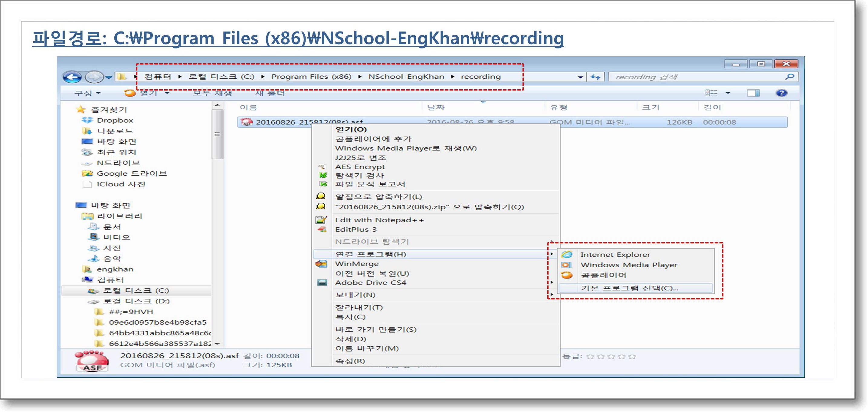Open the address bar history dropdown
The height and width of the screenshot is (412, 868).
(x=580, y=77)
